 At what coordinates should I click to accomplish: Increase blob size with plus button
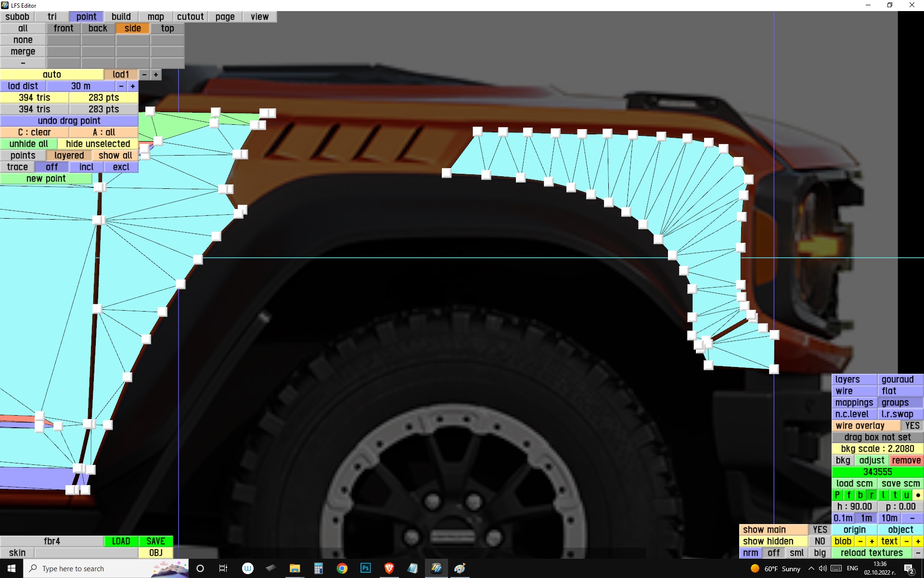click(872, 541)
